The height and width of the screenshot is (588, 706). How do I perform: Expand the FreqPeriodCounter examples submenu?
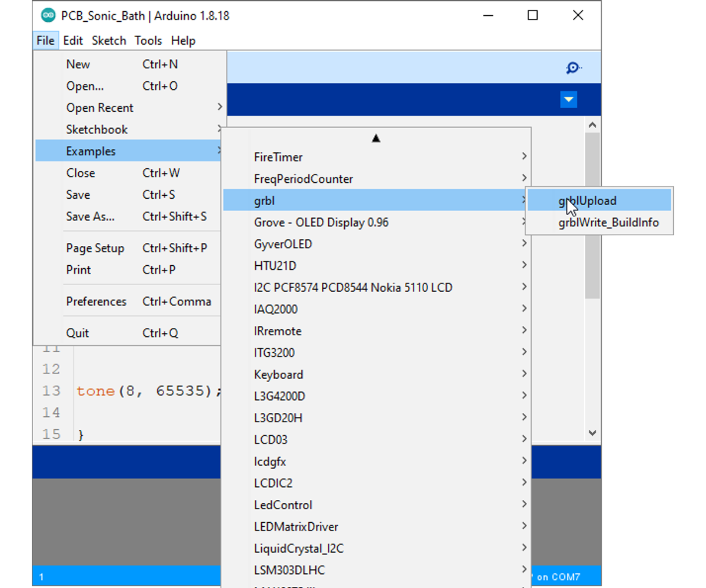point(377,179)
